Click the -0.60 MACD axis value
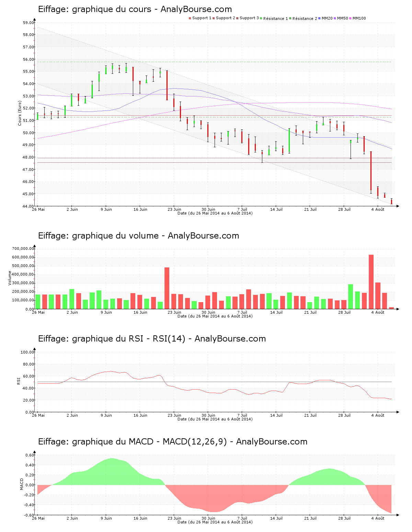The width and height of the screenshot is (412, 532). (29, 515)
